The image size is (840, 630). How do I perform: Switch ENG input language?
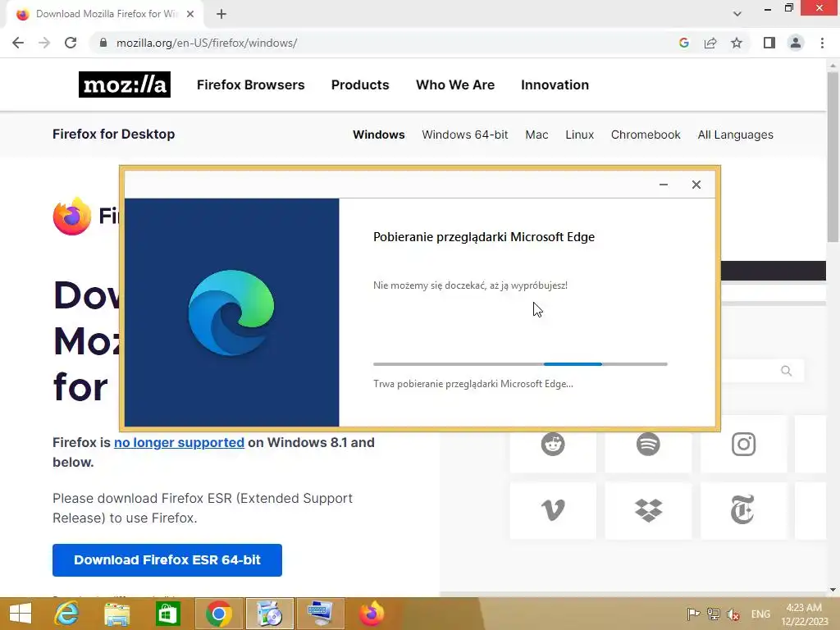pyautogui.click(x=760, y=614)
